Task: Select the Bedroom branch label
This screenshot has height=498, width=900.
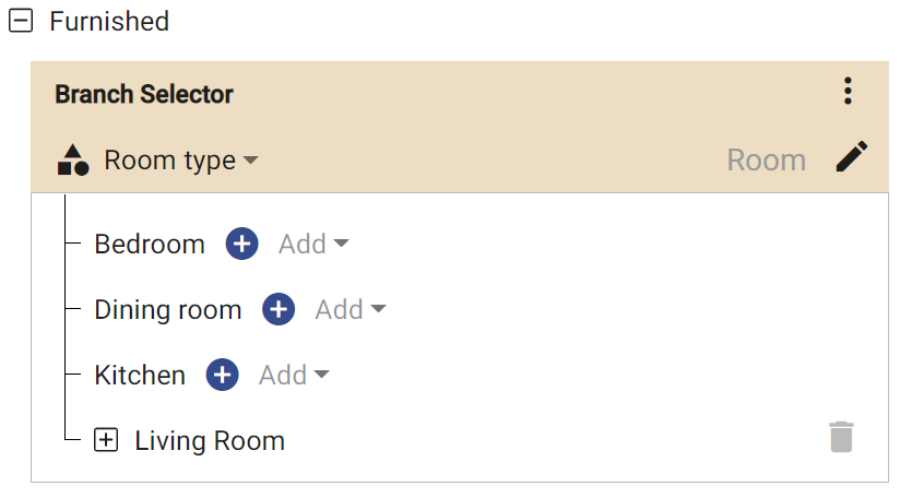Action: click(x=149, y=244)
